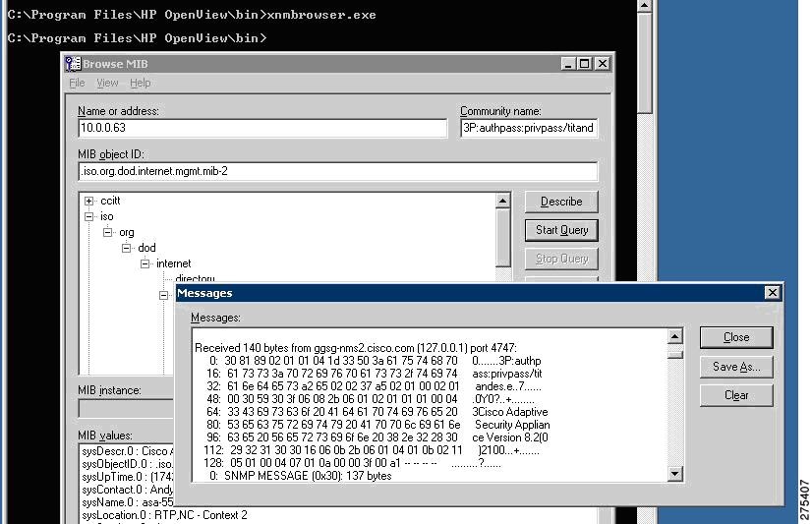Click Save As button in Messages dialog

(x=736, y=367)
